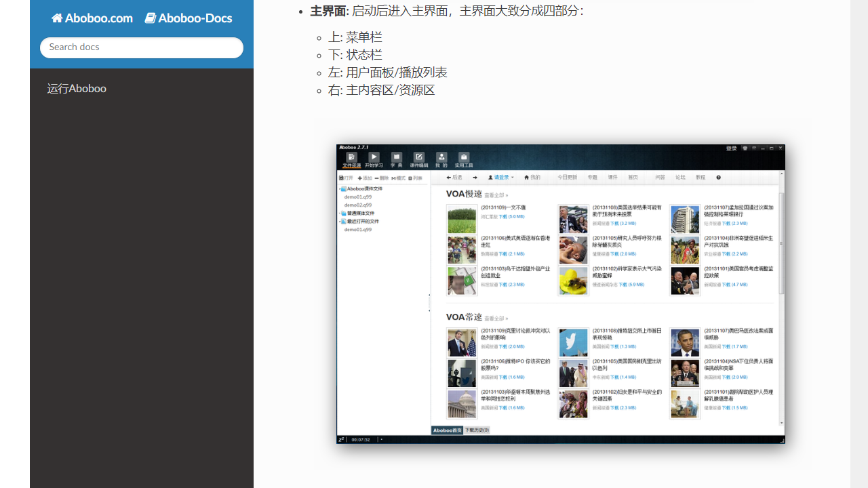868x488 pixels.
Task: Click the sleep timer icon in status bar
Action: tap(341, 439)
